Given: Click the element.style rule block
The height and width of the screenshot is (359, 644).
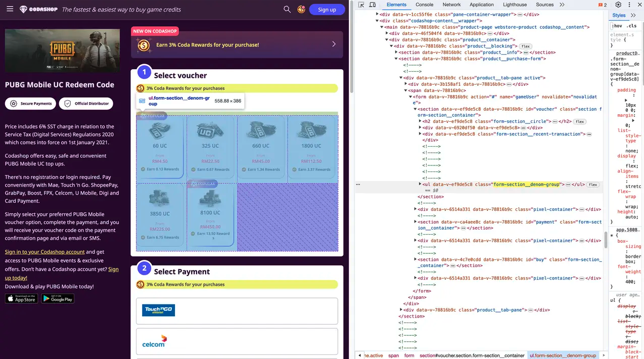Looking at the screenshot, I should pyautogui.click(x=625, y=39).
